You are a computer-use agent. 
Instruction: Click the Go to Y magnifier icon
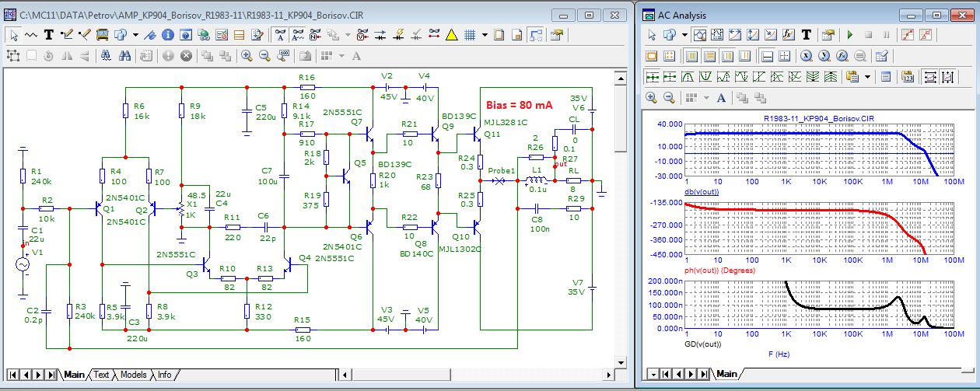(x=824, y=56)
